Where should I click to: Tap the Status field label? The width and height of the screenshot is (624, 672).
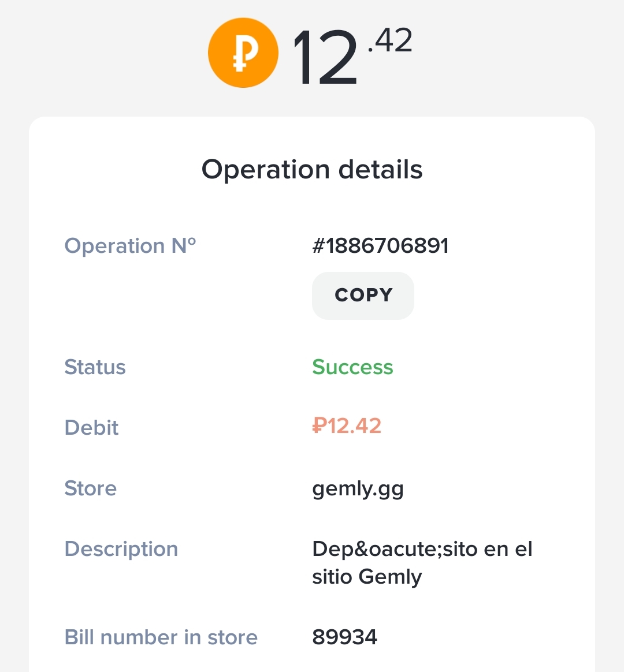tap(95, 367)
